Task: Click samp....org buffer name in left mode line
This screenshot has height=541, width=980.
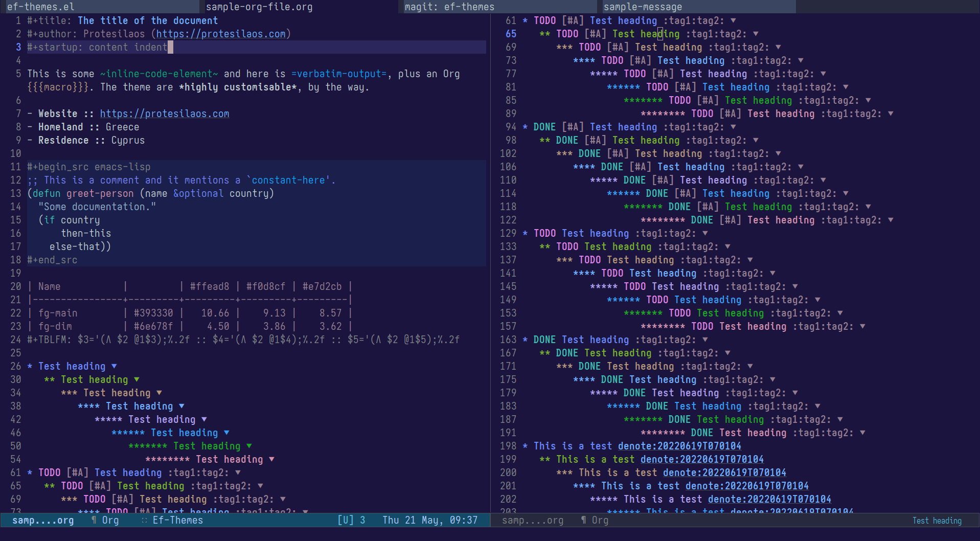Action: [43, 520]
